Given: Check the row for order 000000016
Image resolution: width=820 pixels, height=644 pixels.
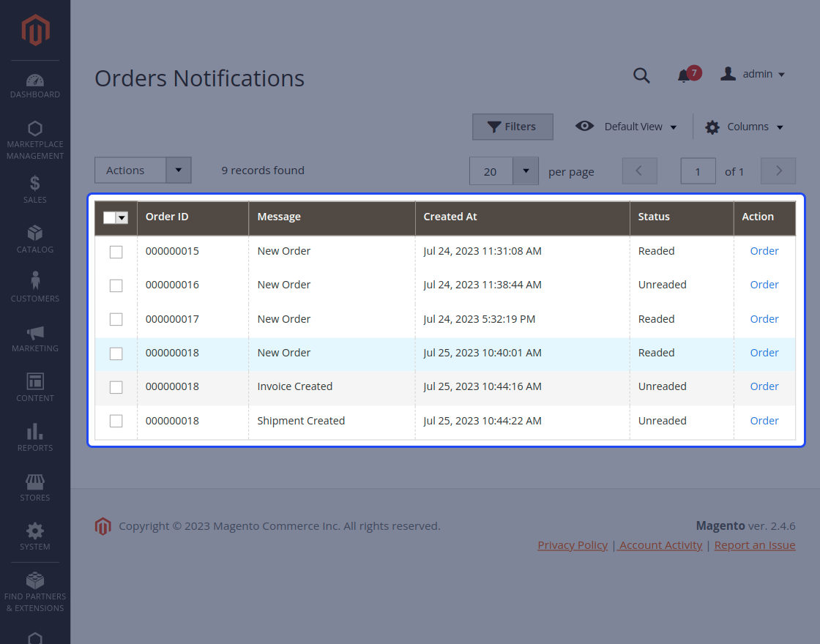Looking at the screenshot, I should pos(116,285).
